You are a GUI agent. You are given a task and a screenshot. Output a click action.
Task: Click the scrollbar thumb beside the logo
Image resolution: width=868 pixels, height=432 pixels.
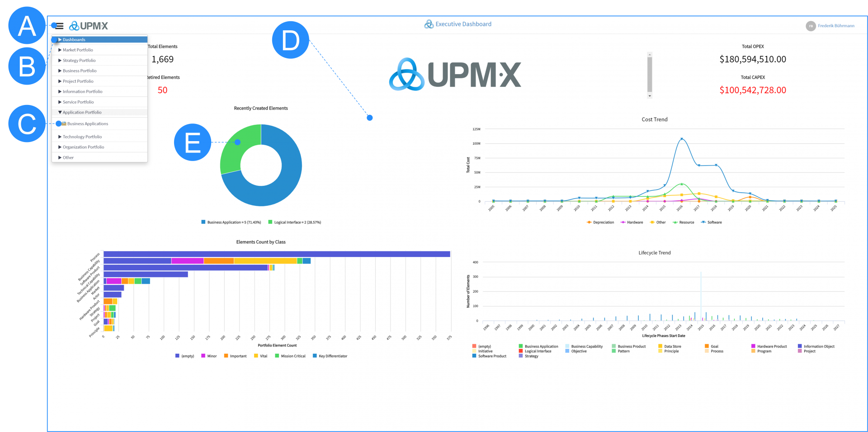pos(650,75)
